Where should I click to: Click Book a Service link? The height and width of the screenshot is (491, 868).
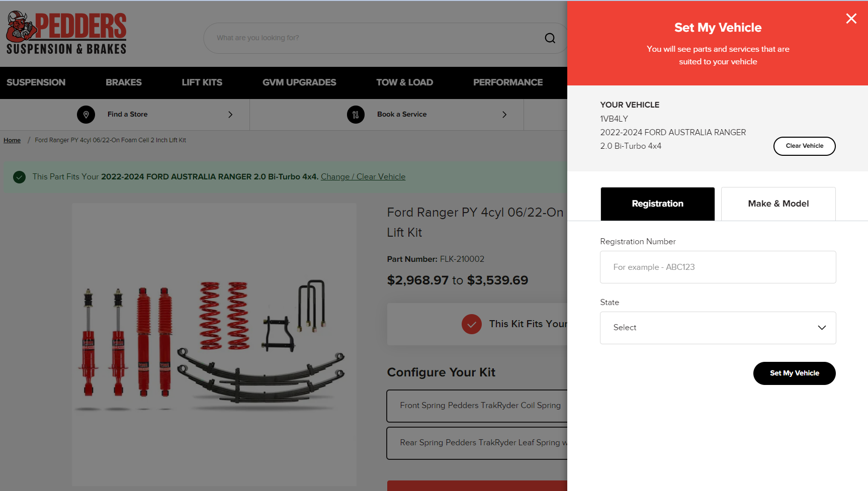(x=402, y=115)
